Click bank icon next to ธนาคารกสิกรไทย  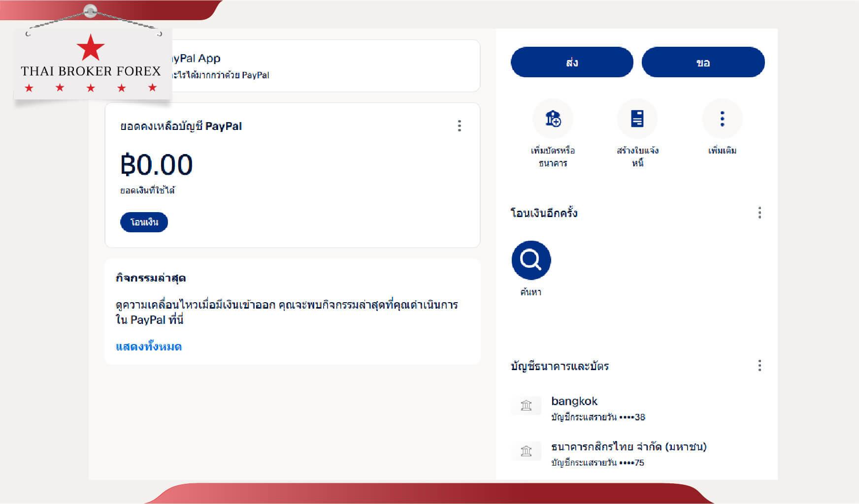[x=526, y=451]
